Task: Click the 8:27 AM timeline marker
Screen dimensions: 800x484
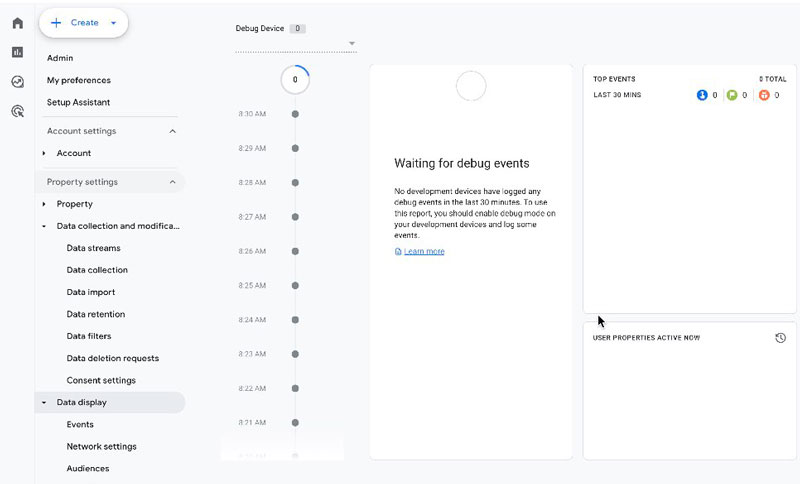Action: pyautogui.click(x=294, y=217)
